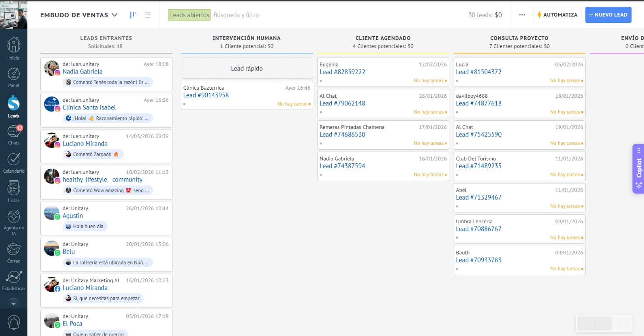Open Agustin WhatsApp lead
The width and height of the screenshot is (644, 336).
click(x=72, y=216)
